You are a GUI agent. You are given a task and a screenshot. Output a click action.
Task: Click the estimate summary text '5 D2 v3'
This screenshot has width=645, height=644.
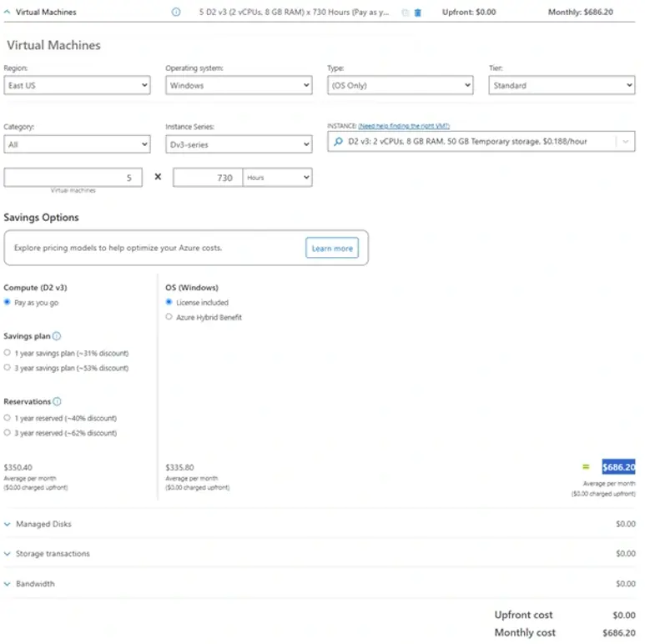(x=294, y=12)
